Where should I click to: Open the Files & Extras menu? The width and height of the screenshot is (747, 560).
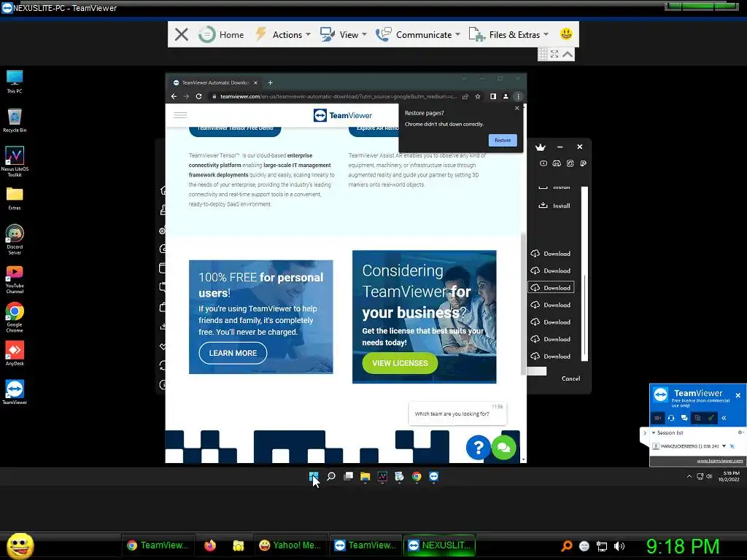(x=508, y=34)
